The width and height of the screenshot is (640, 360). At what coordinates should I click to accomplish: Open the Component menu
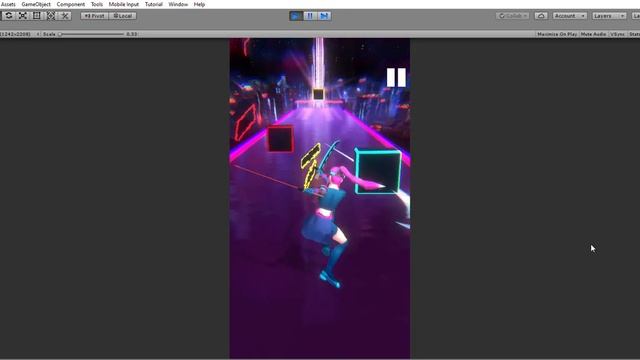tap(71, 4)
